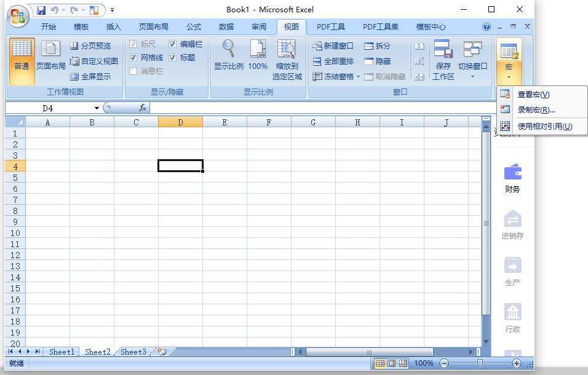
Task: Open 显示比例 zoom dialog
Action: point(228,55)
